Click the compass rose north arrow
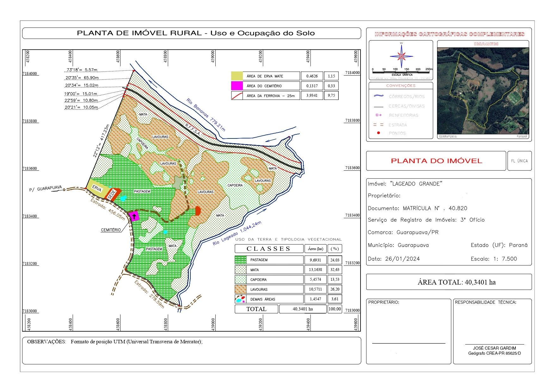 coord(401,56)
